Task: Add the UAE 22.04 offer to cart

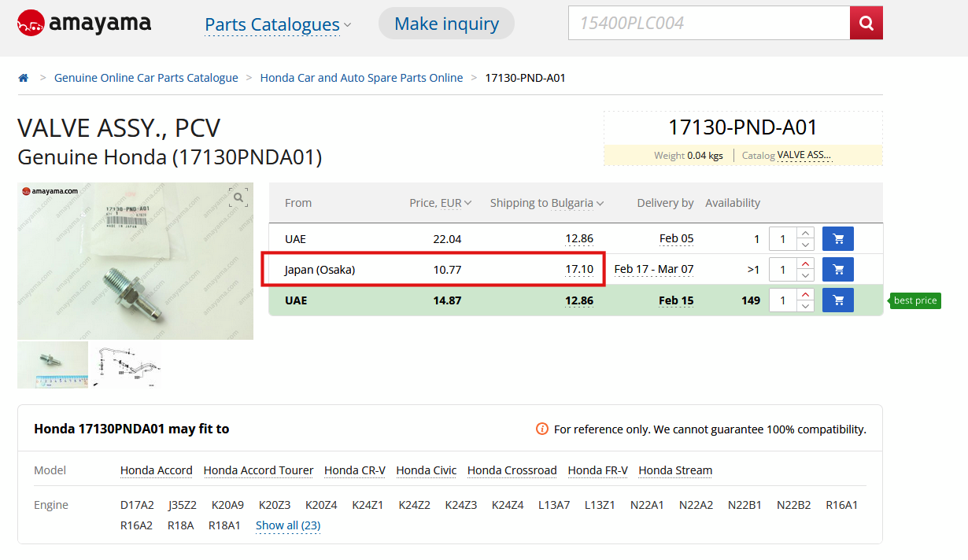Action: point(837,238)
